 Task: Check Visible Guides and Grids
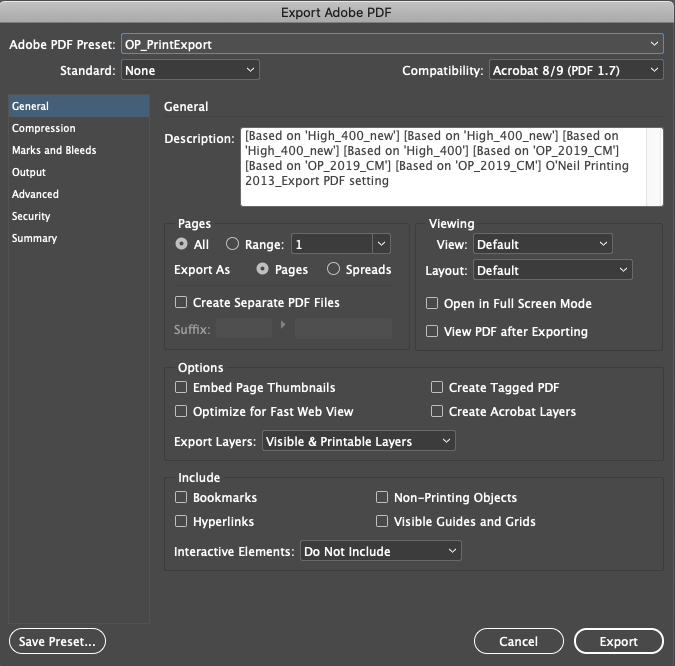click(382, 521)
